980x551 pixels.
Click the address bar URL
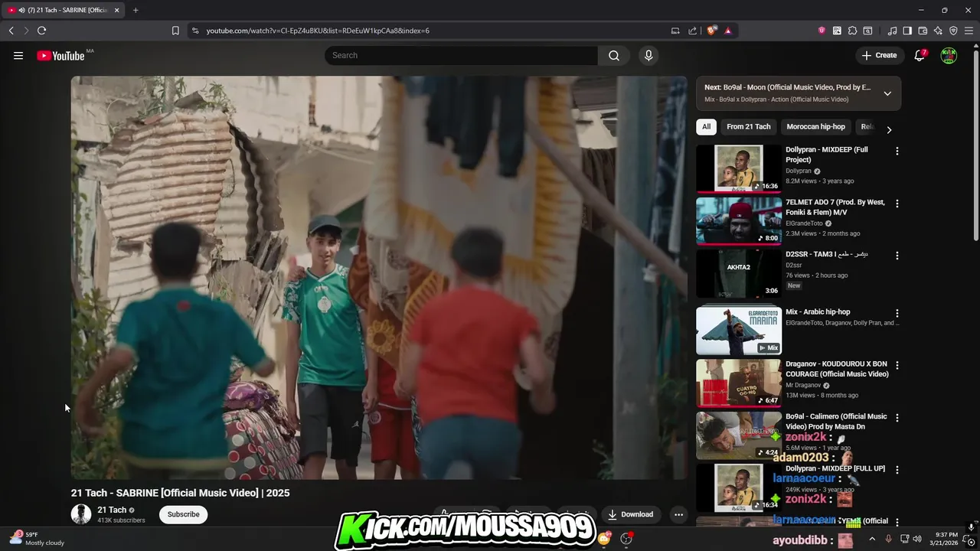click(x=318, y=31)
